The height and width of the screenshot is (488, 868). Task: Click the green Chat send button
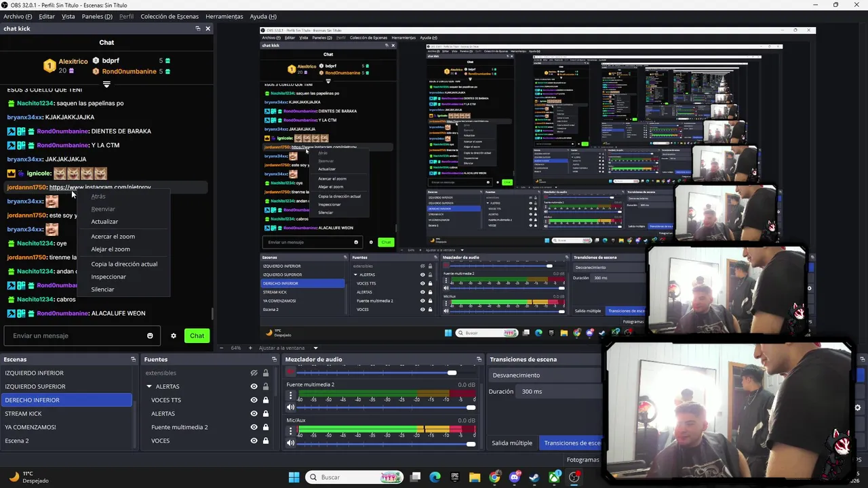click(x=197, y=335)
